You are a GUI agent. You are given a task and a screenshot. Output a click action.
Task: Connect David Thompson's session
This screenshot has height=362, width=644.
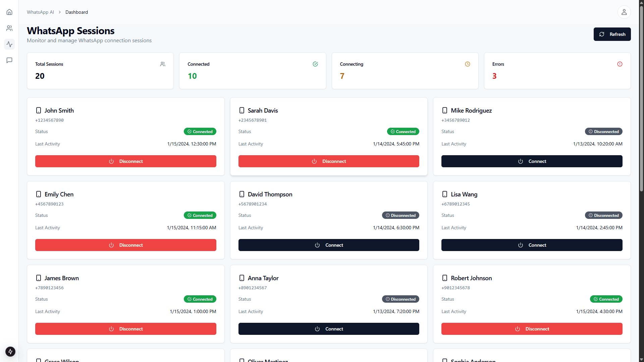click(329, 245)
